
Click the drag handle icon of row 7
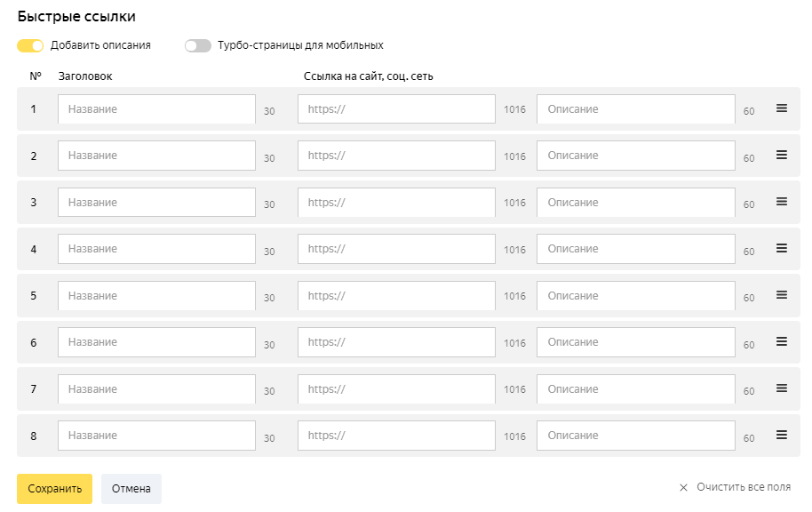point(782,388)
